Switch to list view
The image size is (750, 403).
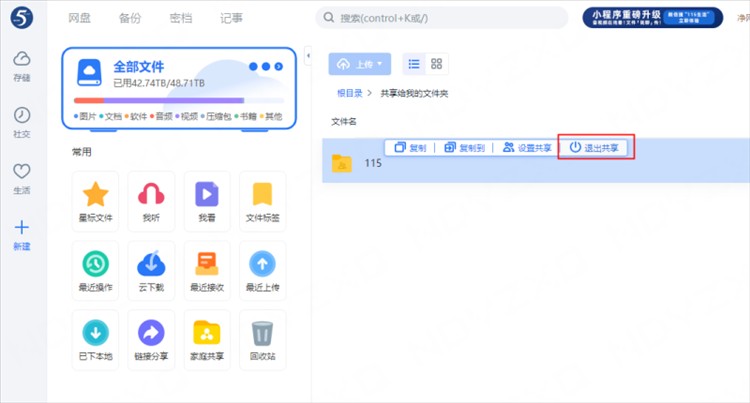414,64
